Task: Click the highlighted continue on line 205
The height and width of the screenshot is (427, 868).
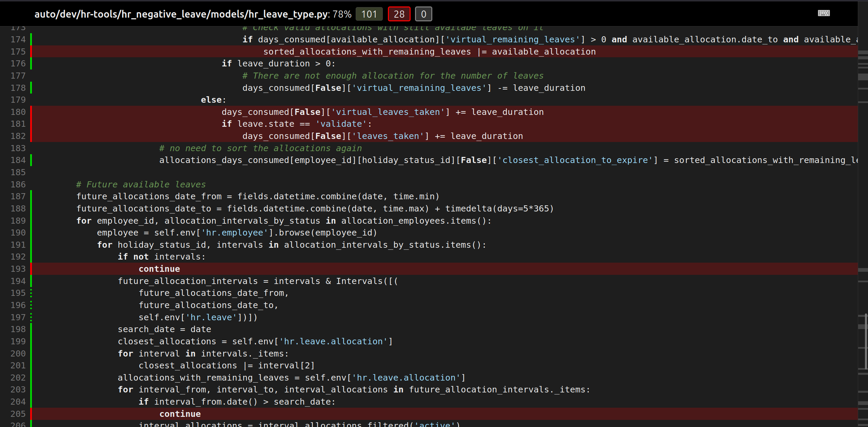Action: pyautogui.click(x=180, y=414)
